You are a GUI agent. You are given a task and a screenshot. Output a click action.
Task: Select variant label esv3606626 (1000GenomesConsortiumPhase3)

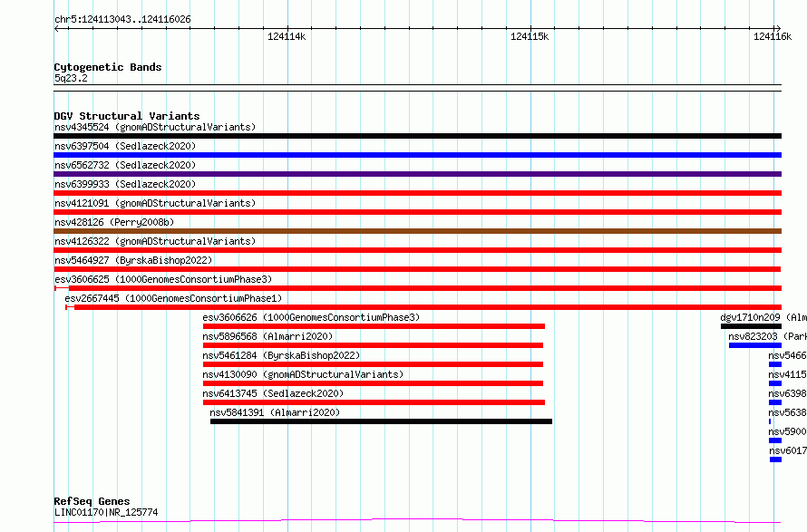point(311,317)
